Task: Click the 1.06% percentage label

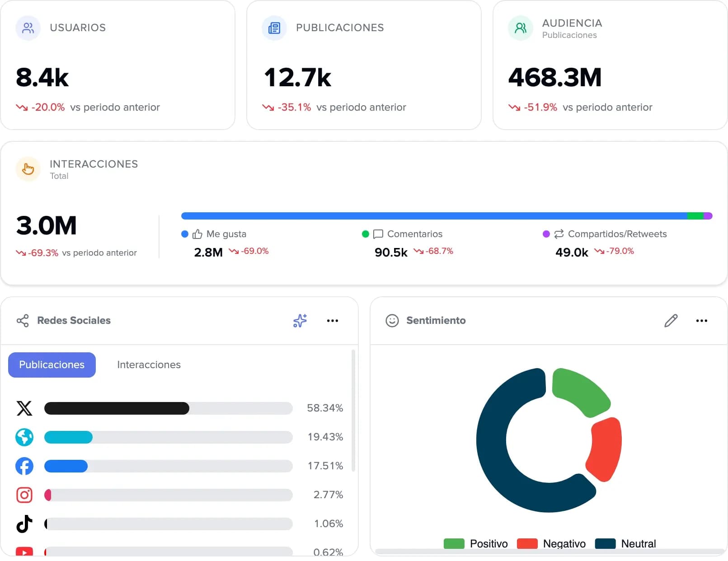Action: tap(329, 524)
